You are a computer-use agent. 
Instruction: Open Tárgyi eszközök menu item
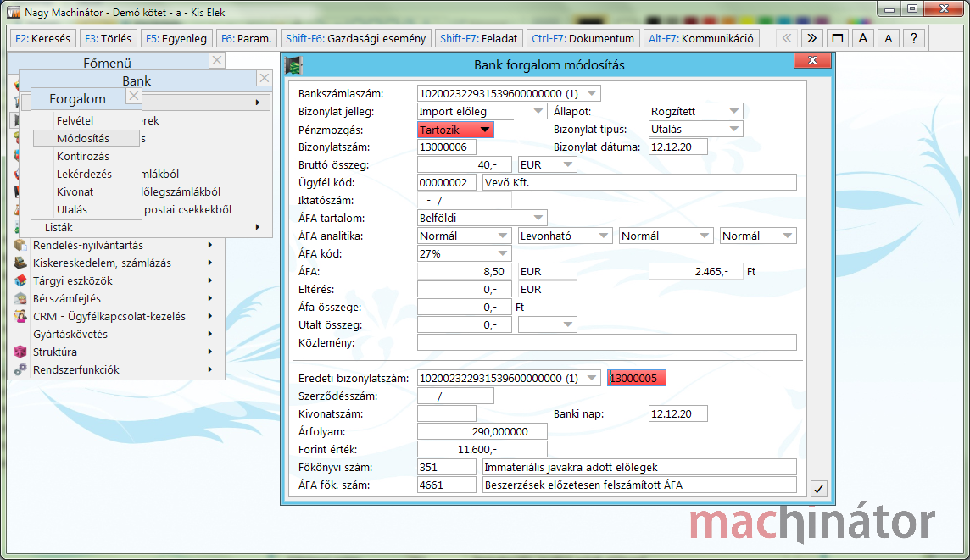pyautogui.click(x=115, y=281)
